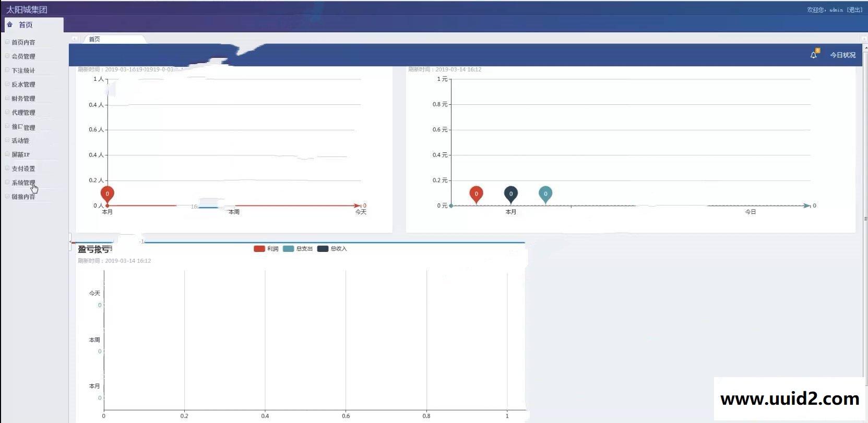
Task: Click the 退出 logout link
Action: click(854, 10)
